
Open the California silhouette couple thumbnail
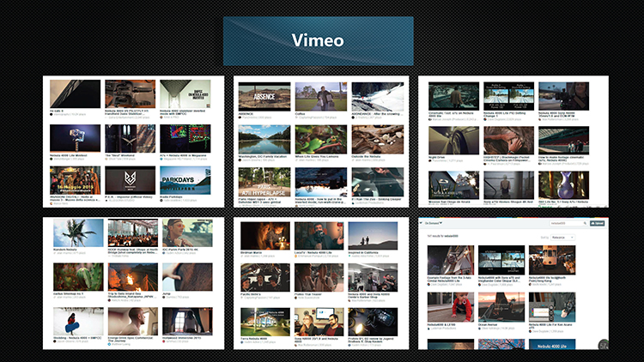point(373,236)
